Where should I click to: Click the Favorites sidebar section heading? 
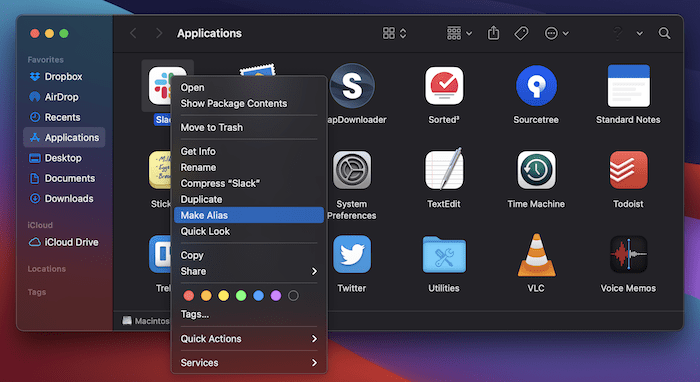(46, 59)
